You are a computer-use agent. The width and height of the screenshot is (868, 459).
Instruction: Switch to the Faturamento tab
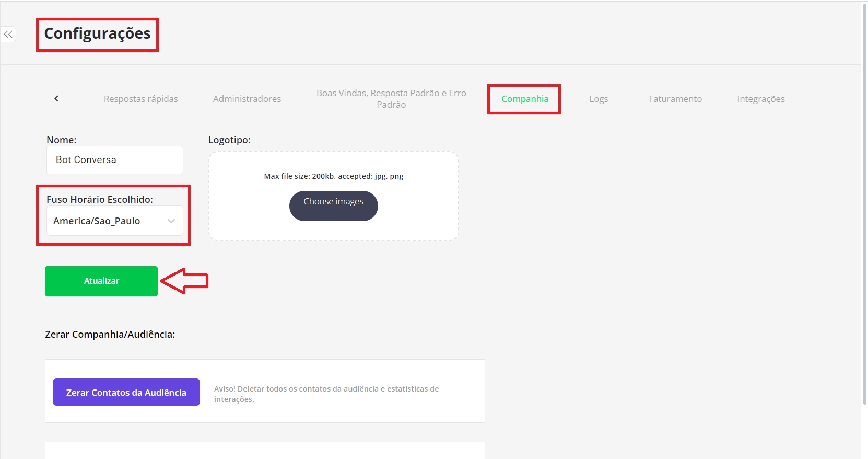pyautogui.click(x=675, y=99)
